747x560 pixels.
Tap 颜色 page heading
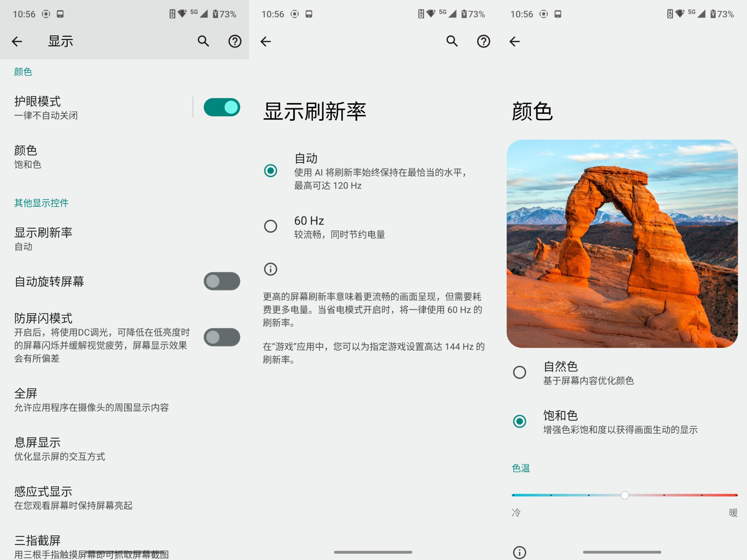click(532, 111)
